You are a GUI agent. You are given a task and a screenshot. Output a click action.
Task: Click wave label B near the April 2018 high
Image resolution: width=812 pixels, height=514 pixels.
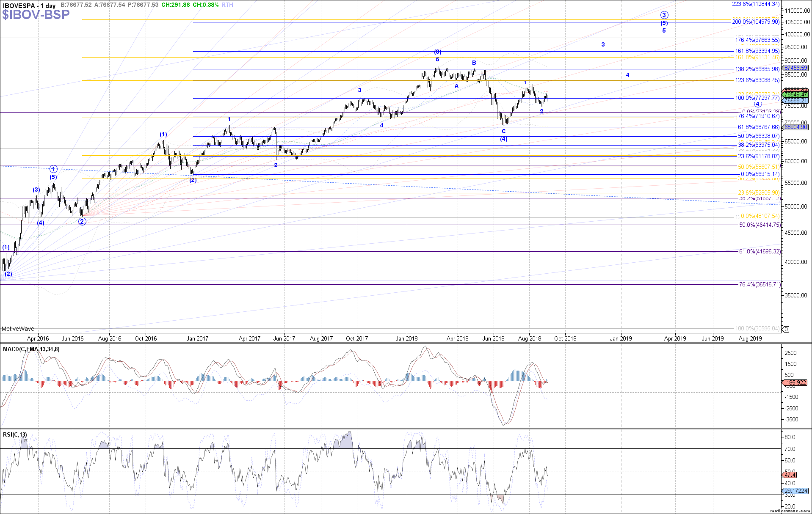474,63
